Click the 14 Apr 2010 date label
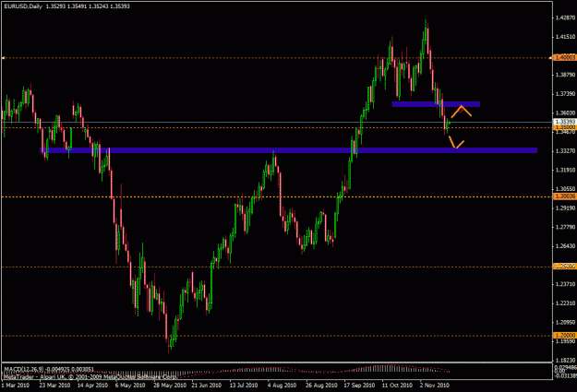577x392 pixels. pyautogui.click(x=92, y=386)
